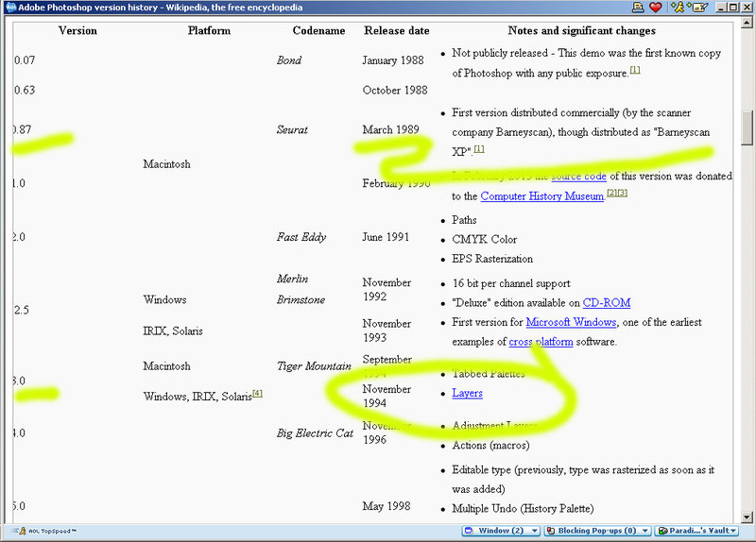756x542 pixels.
Task: Click version number 0.63
Action: pyautogui.click(x=25, y=90)
